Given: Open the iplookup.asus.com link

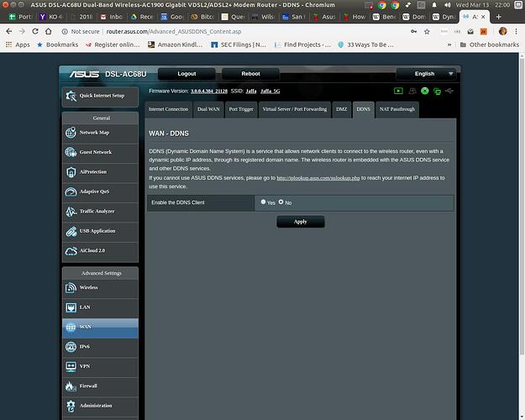Looking at the screenshot, I should [x=318, y=178].
